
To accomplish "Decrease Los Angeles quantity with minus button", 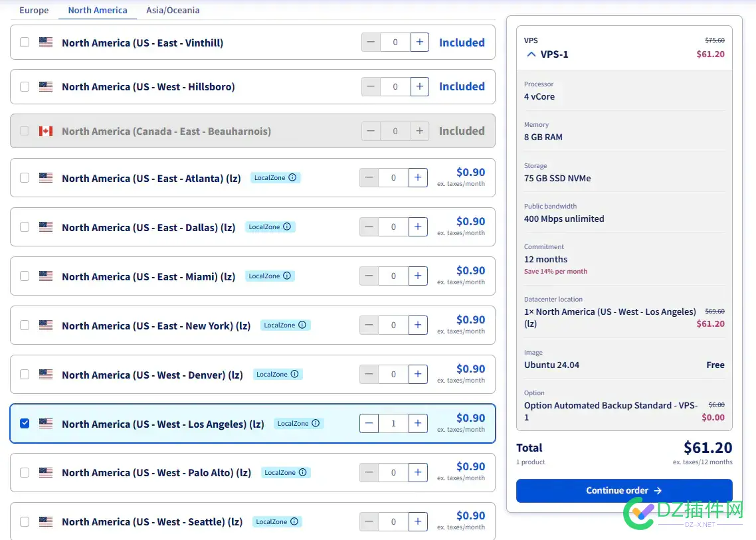I will [369, 423].
